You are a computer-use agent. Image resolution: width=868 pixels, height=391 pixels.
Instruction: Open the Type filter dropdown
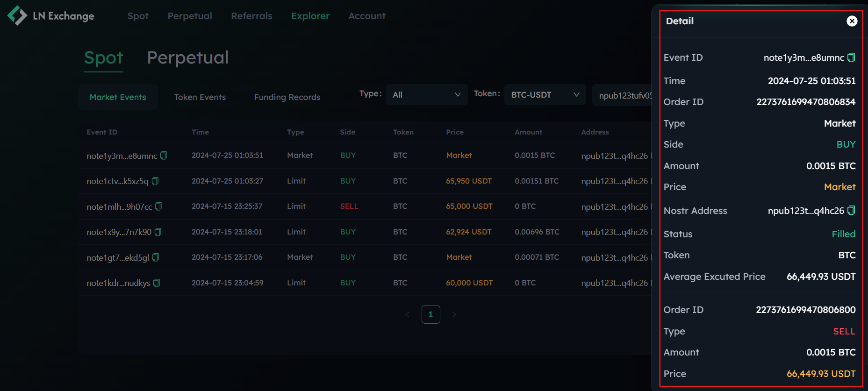click(x=426, y=95)
